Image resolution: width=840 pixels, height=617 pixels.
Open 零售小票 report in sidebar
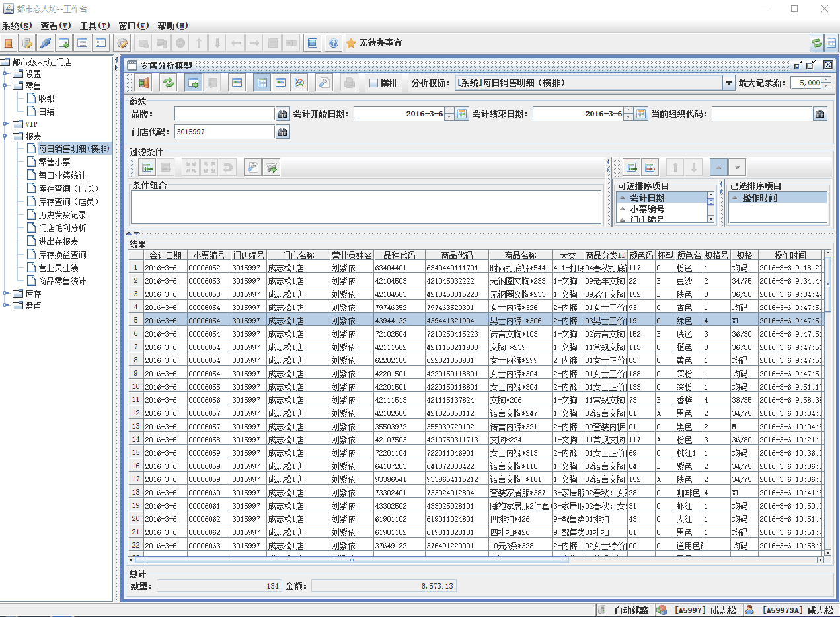pyautogui.click(x=54, y=162)
